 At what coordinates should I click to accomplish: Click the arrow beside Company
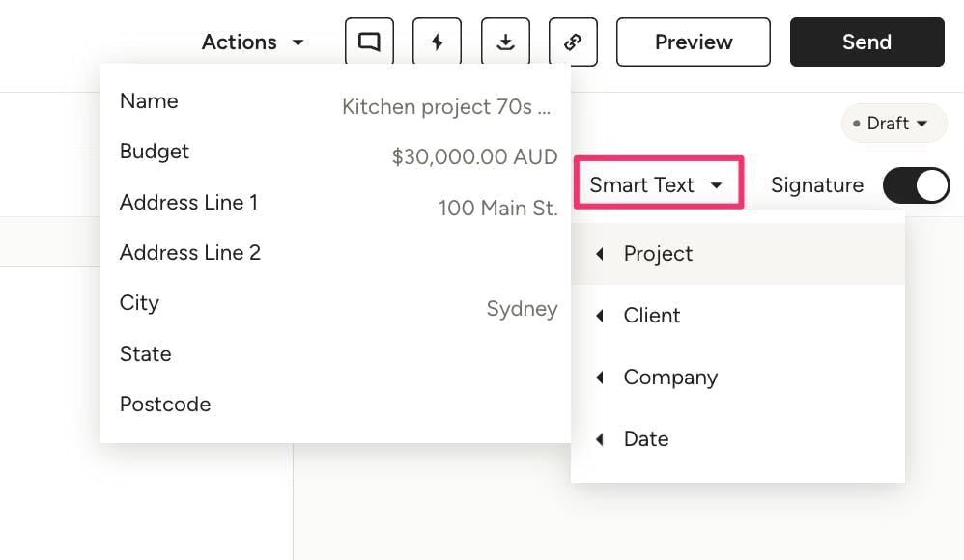tap(600, 377)
